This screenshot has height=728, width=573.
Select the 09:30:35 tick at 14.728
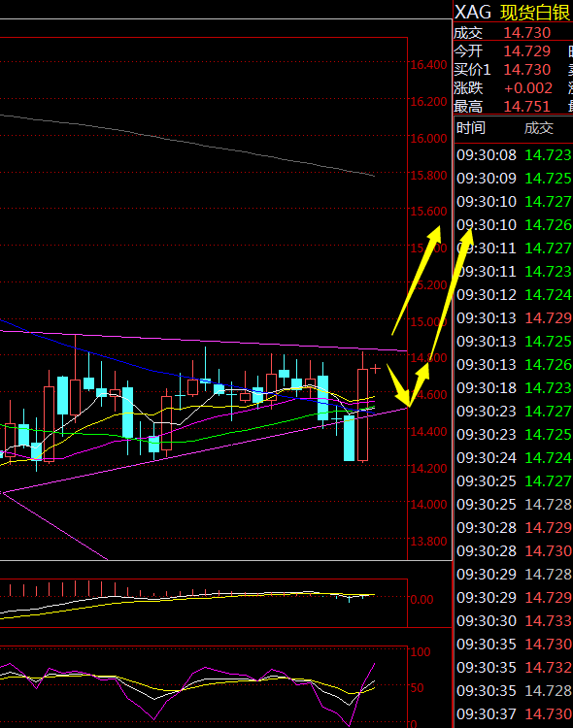point(514,691)
